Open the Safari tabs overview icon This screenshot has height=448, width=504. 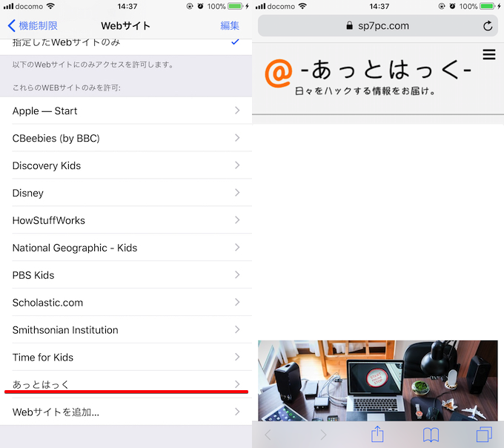484,435
